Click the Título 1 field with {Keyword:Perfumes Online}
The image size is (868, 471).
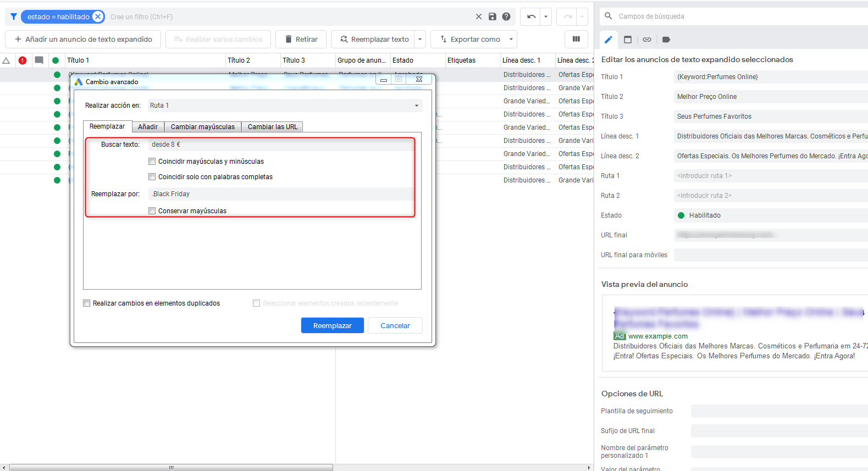771,77
